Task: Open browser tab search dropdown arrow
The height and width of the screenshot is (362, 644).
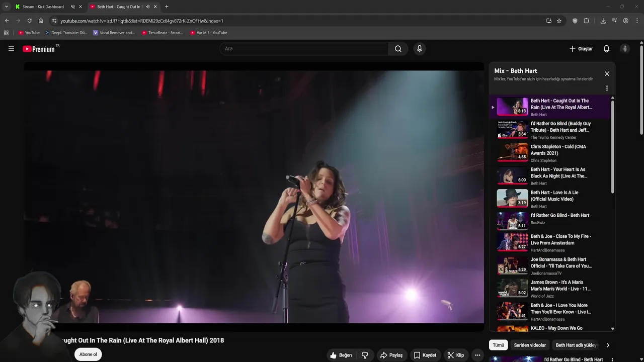Action: click(6, 7)
